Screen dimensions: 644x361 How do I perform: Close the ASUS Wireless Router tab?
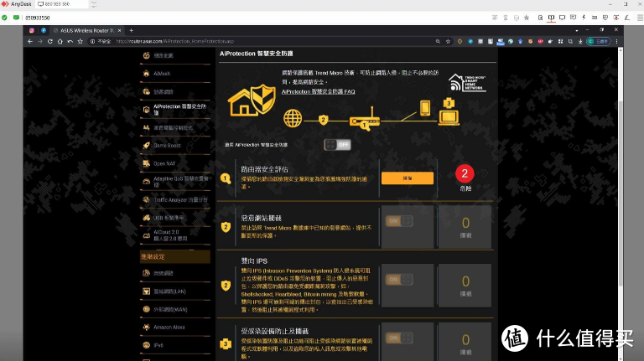pyautogui.click(x=120, y=30)
